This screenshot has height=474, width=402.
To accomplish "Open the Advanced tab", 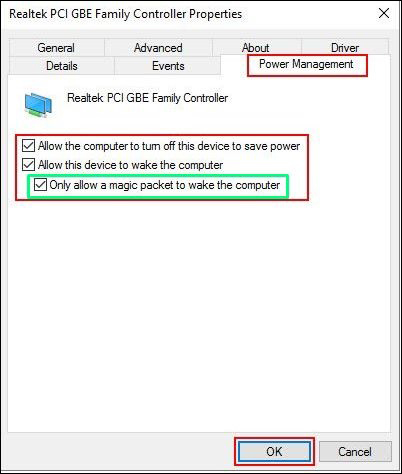I will pyautogui.click(x=158, y=48).
